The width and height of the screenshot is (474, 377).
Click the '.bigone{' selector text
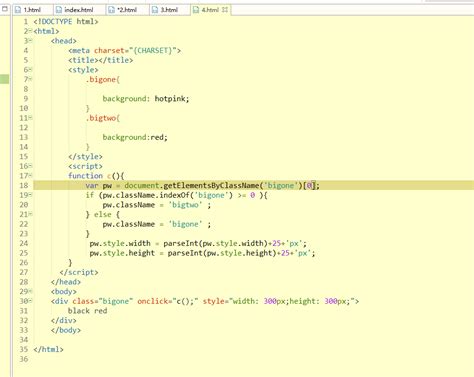point(103,79)
